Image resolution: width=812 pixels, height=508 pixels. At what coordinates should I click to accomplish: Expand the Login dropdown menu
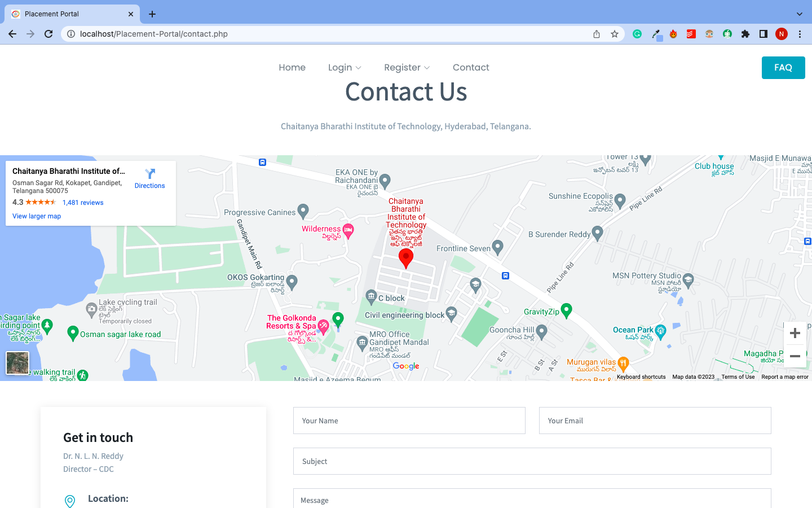pos(345,67)
